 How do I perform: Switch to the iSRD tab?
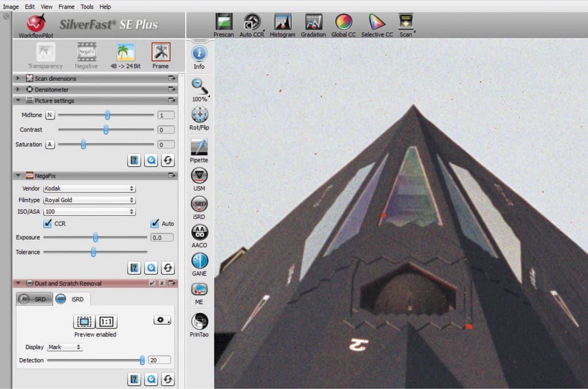71,299
